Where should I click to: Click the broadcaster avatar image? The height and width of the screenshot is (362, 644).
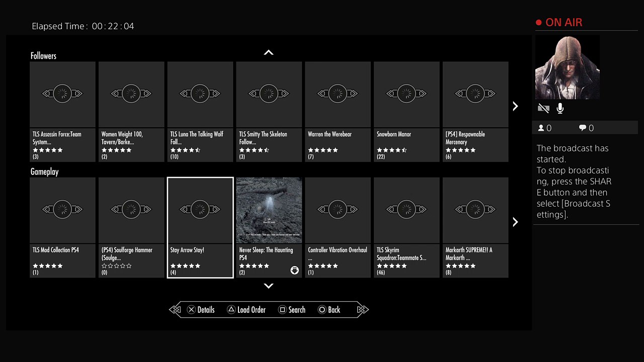click(x=568, y=67)
